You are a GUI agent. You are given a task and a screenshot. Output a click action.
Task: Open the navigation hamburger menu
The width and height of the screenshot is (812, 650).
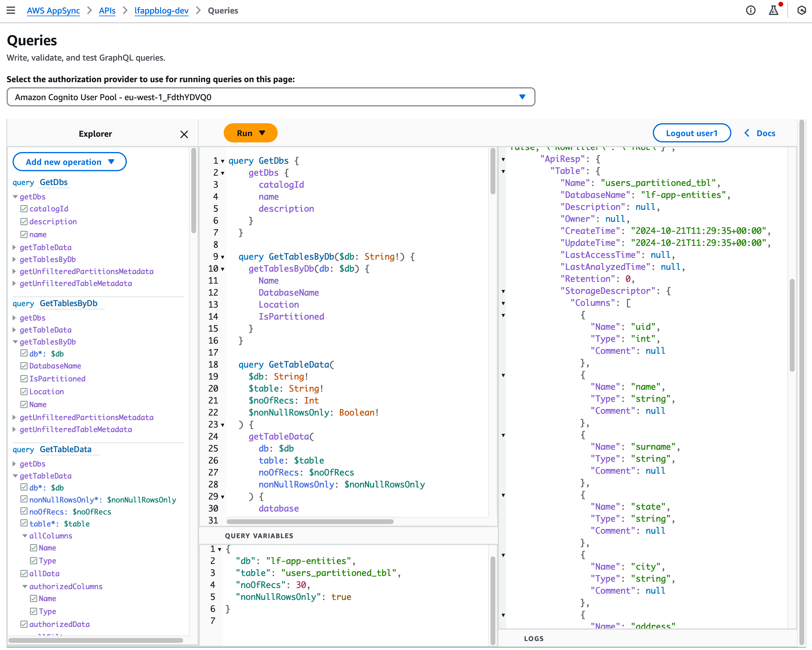[10, 10]
